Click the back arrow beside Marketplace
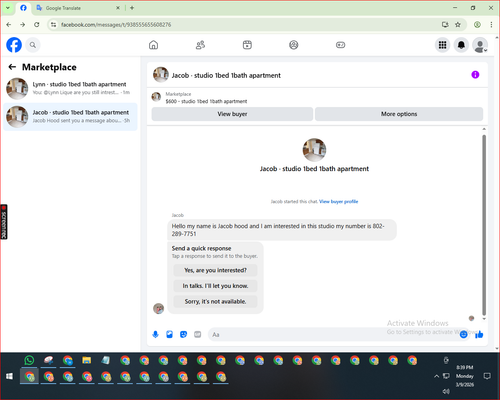The width and height of the screenshot is (500, 400). (x=12, y=67)
